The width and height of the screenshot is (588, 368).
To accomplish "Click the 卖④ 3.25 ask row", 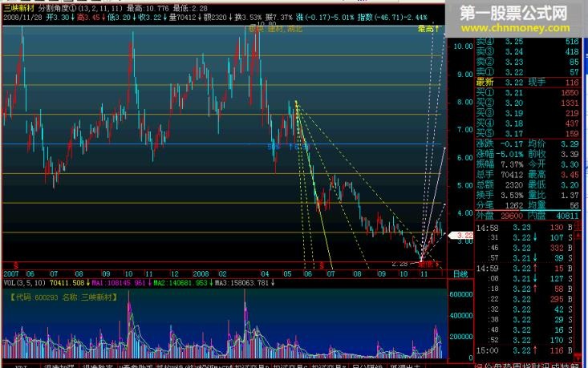I will (x=528, y=42).
